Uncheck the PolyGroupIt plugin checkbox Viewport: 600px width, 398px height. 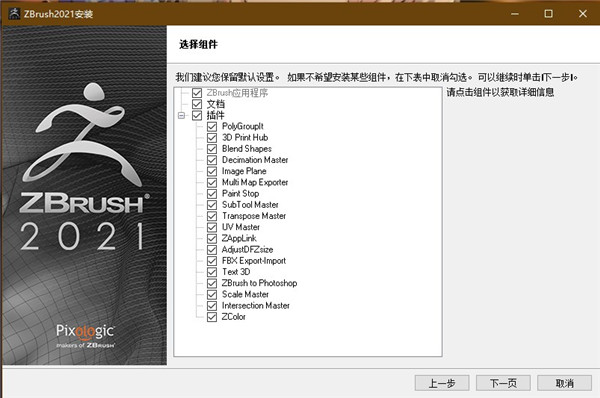pos(212,126)
